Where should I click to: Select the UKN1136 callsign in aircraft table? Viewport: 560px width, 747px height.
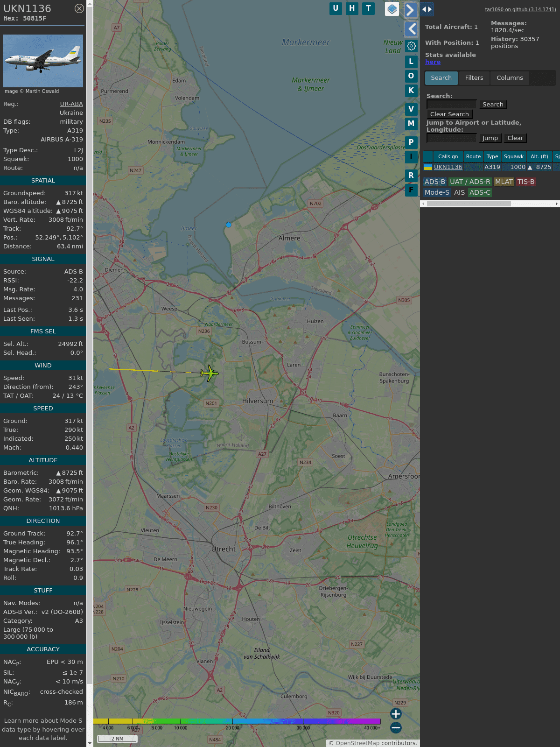coord(448,167)
